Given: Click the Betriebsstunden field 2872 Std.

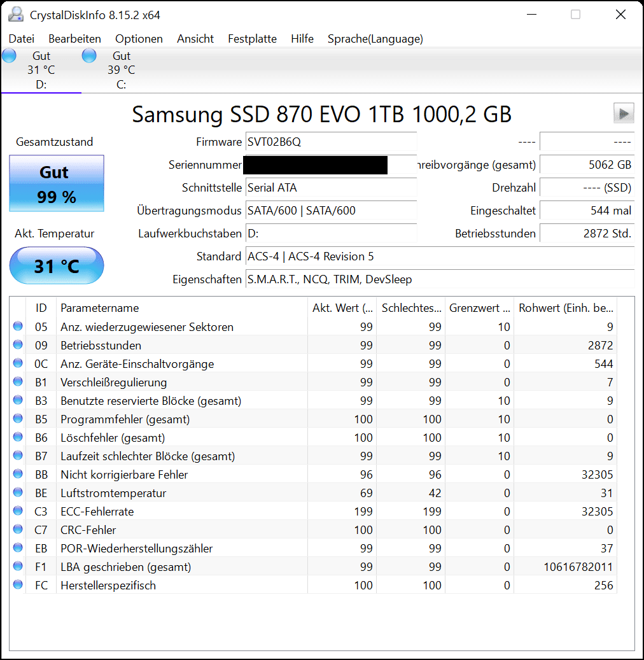Looking at the screenshot, I should tap(587, 234).
